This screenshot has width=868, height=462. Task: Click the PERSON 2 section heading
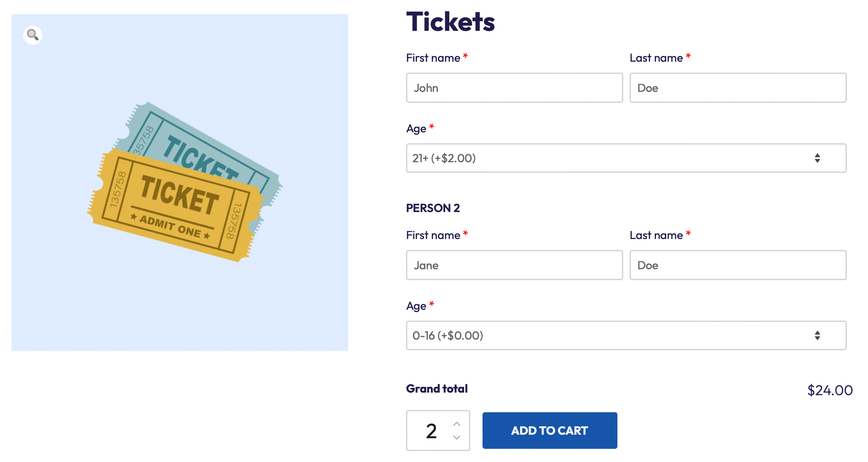pyautogui.click(x=433, y=208)
